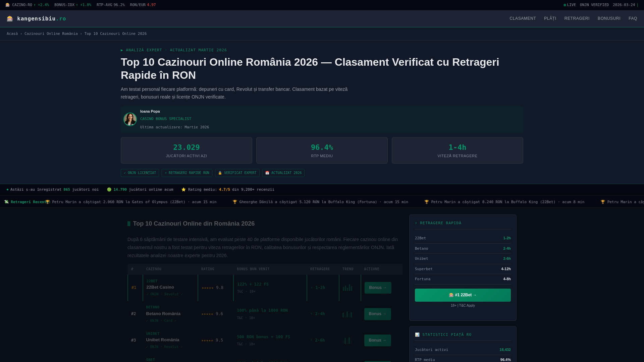Image resolution: width=644 pixels, height=362 pixels.
Task: Select the Fortuna 4-8h sidebar row
Action: 463,279
